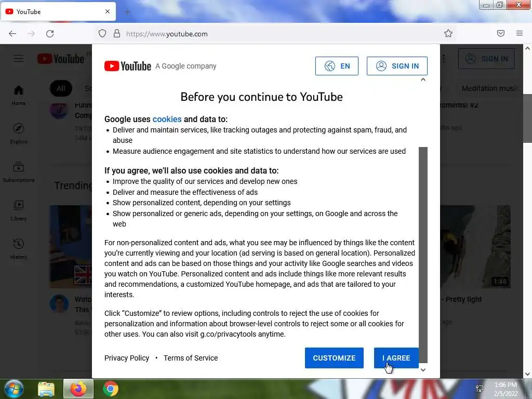The height and width of the screenshot is (399, 532).
Task: Click the browser page scroll up arrow
Action: [527, 48]
